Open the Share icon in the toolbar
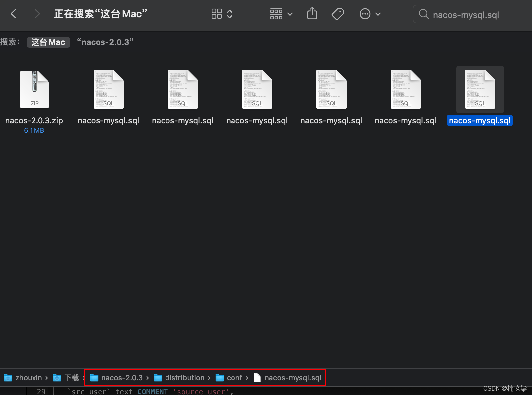The width and height of the screenshot is (532, 395). tap(312, 14)
